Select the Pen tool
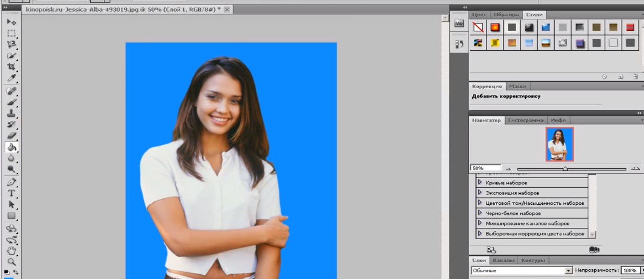 coord(11,182)
